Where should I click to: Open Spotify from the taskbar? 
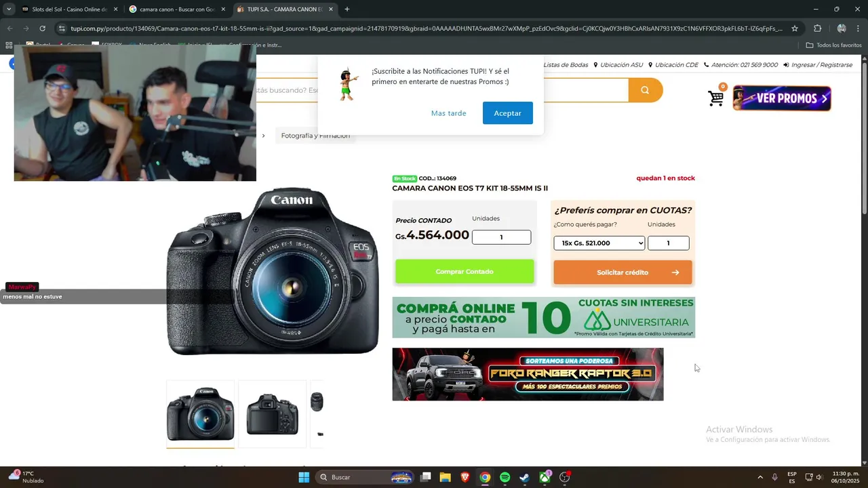(x=505, y=477)
